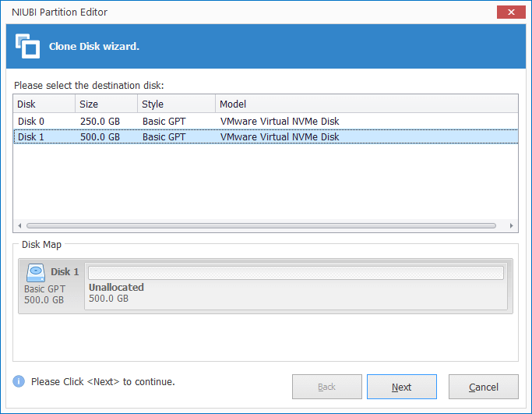Click the right scroll arrow of disk list
This screenshot has width=532, height=414.
[x=511, y=226]
